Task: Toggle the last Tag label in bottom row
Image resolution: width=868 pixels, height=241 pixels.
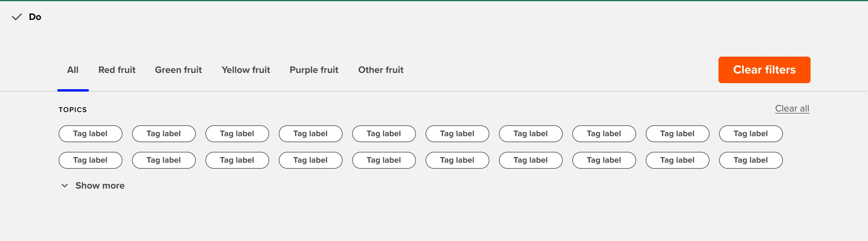Action: [x=750, y=160]
